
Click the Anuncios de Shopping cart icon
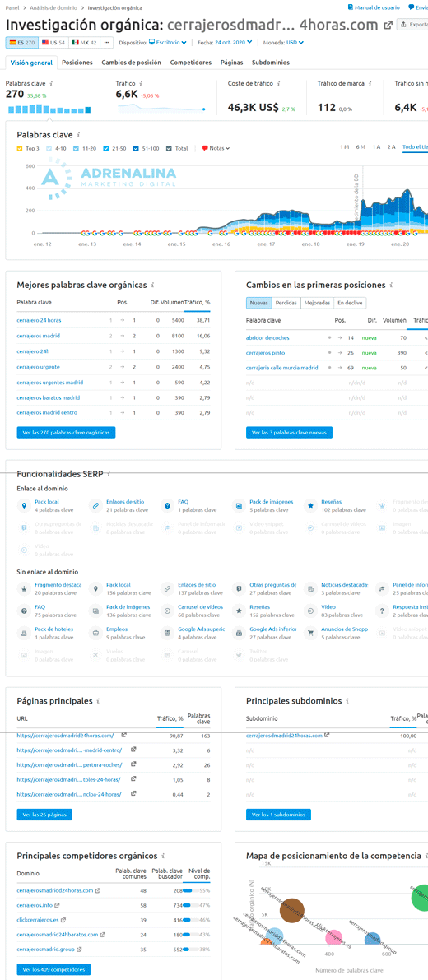310,633
